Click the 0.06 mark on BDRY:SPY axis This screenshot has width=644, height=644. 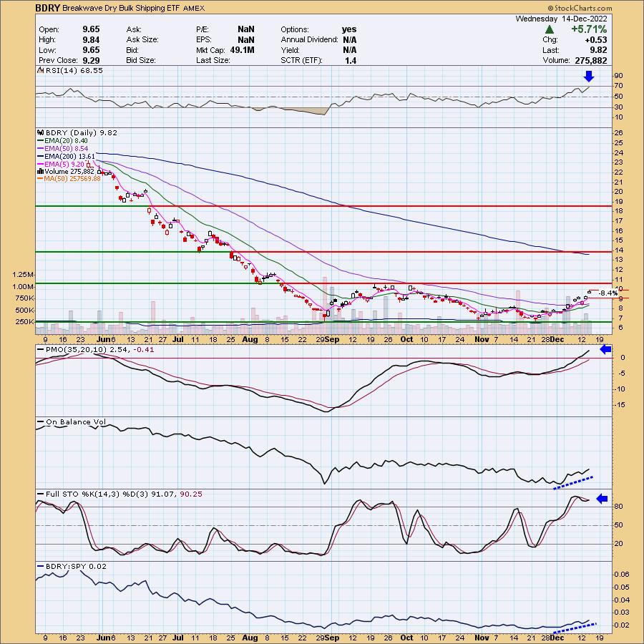[x=621, y=574]
